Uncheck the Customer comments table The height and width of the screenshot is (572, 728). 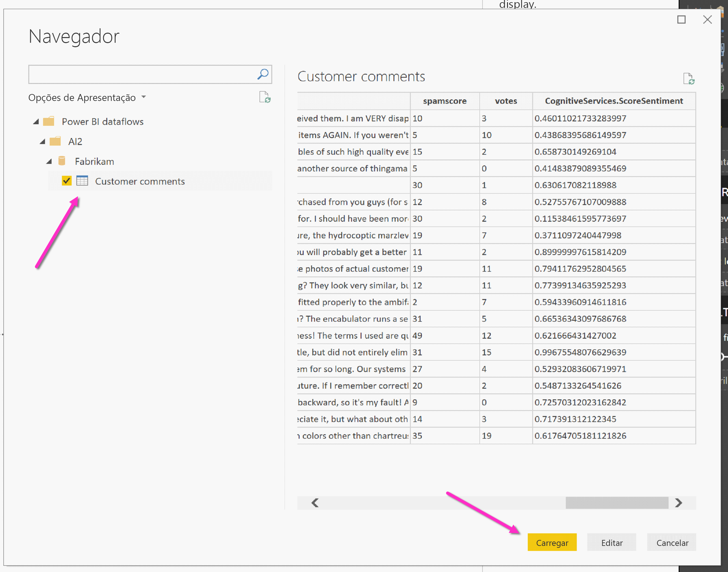pos(67,181)
